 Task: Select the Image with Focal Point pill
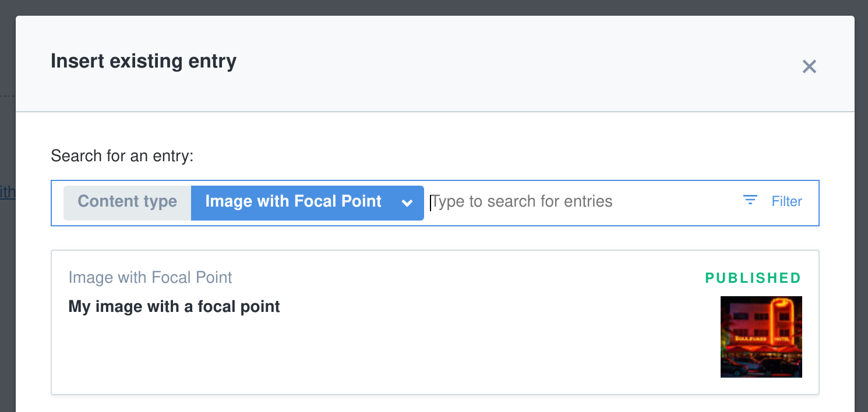[293, 202]
